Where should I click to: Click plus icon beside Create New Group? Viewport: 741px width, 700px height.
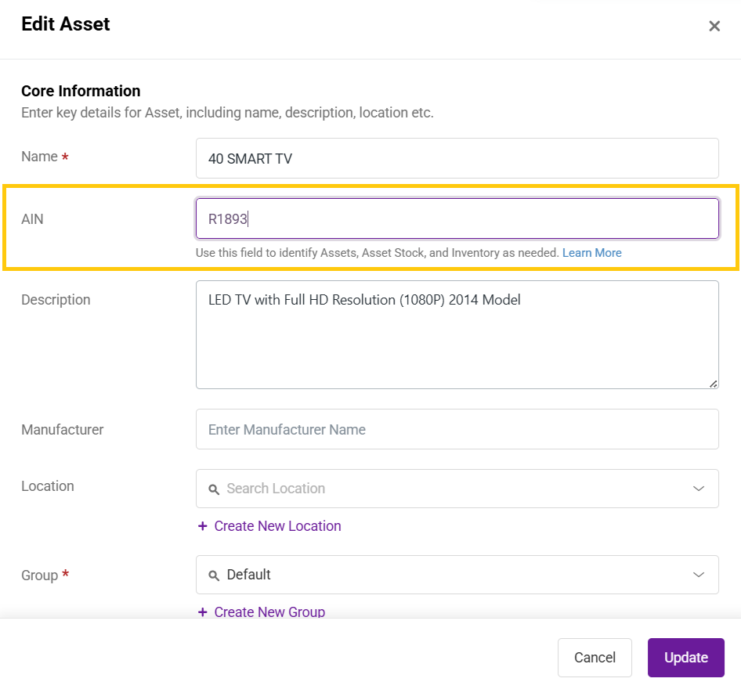(x=203, y=612)
